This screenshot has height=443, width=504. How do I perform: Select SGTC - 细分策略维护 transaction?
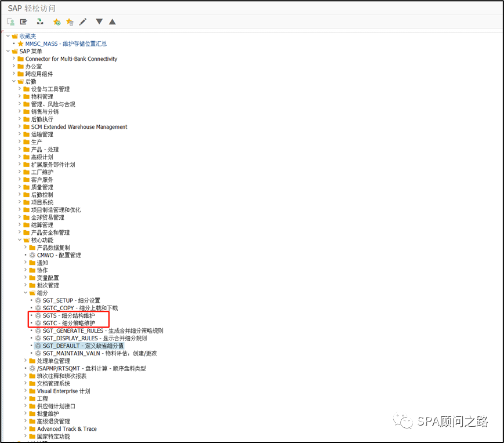[x=69, y=323]
